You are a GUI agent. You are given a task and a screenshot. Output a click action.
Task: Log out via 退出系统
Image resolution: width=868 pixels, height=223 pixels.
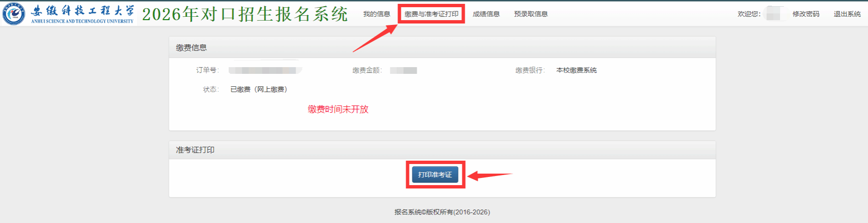coord(847,14)
